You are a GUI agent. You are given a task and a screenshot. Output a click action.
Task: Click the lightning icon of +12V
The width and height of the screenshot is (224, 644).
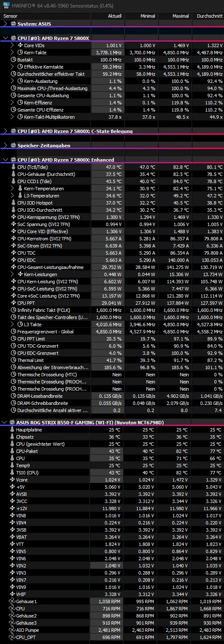click(13, 508)
